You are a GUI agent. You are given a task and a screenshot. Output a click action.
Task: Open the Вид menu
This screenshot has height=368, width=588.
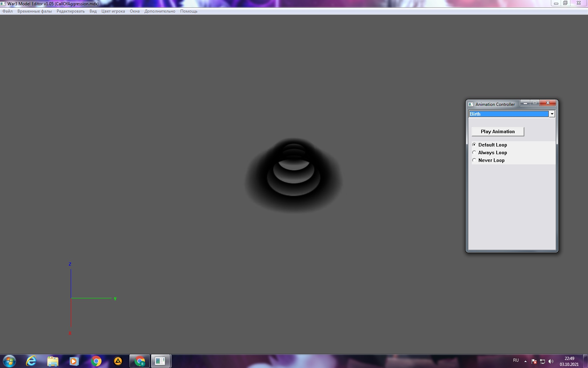click(x=93, y=11)
